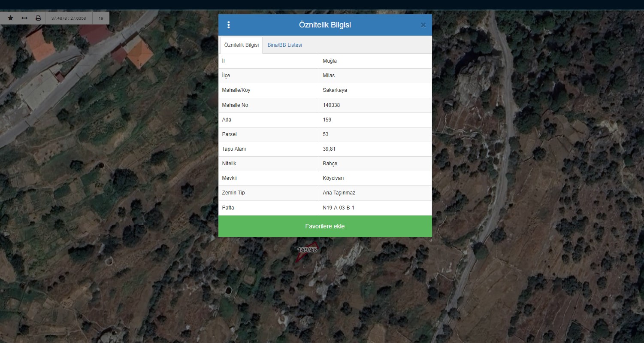Click the Tapu Alanı value 39,81
Image resolution: width=644 pixels, height=343 pixels.
click(x=329, y=149)
